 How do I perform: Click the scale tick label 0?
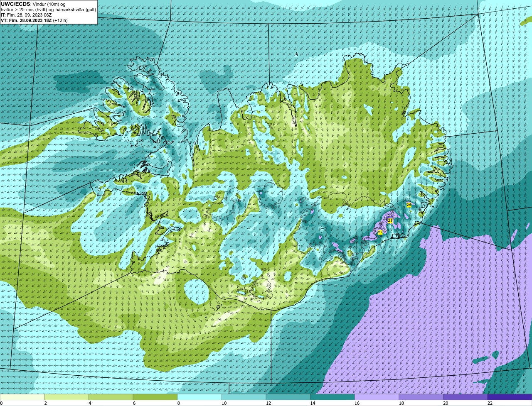[x=1, y=403]
